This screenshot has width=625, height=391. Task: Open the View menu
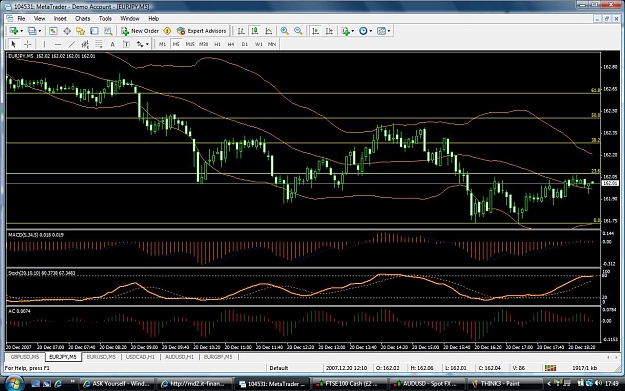click(39, 18)
